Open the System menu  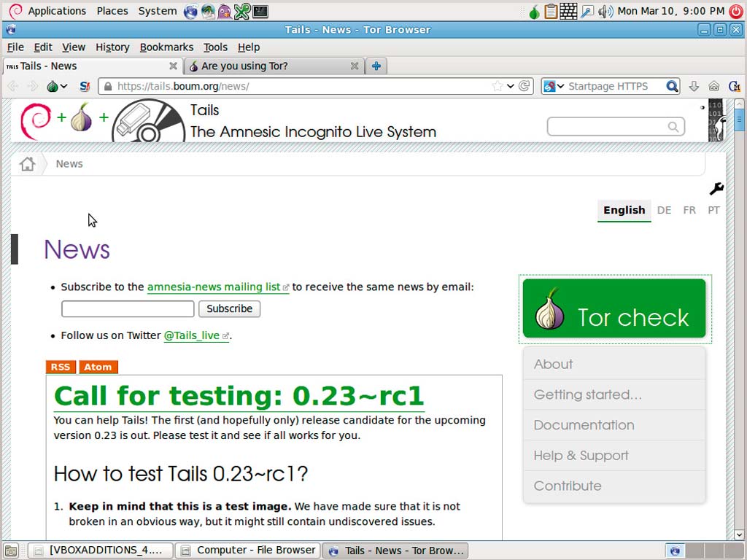point(158,11)
